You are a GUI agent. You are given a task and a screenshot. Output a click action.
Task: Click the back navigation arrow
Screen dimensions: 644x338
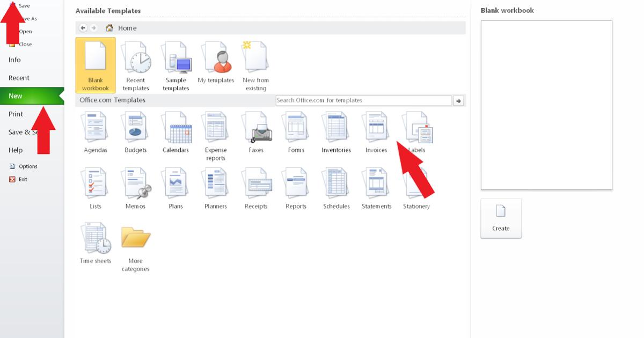pyautogui.click(x=82, y=27)
